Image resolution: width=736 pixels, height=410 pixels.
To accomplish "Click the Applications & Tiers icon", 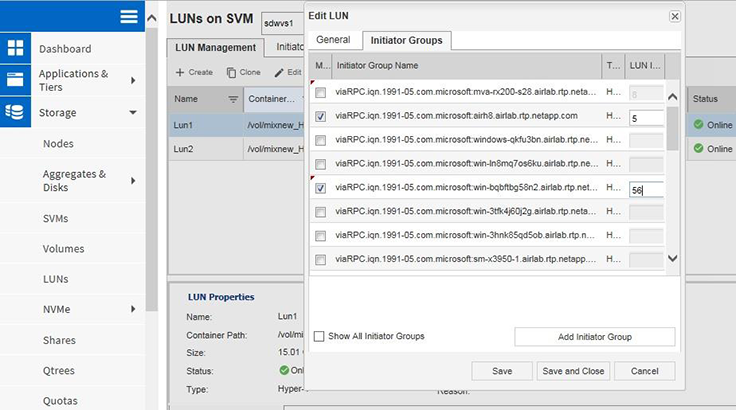I will pos(15,80).
